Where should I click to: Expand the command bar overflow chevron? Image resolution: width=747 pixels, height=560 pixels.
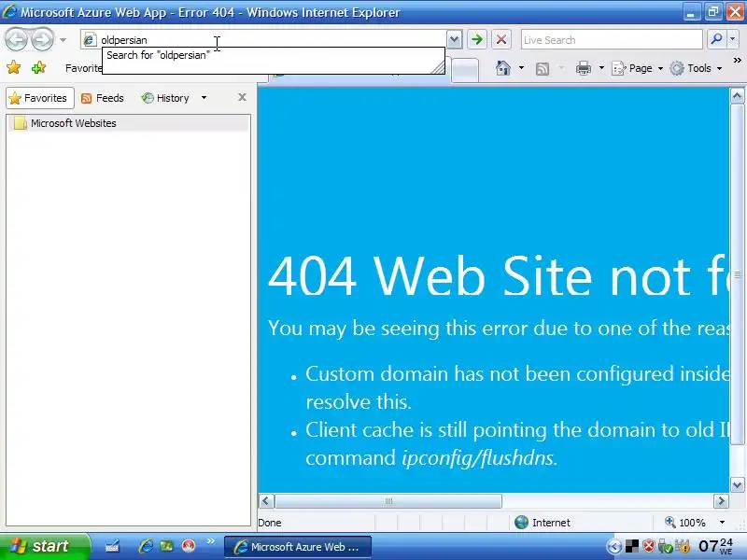coord(737,61)
